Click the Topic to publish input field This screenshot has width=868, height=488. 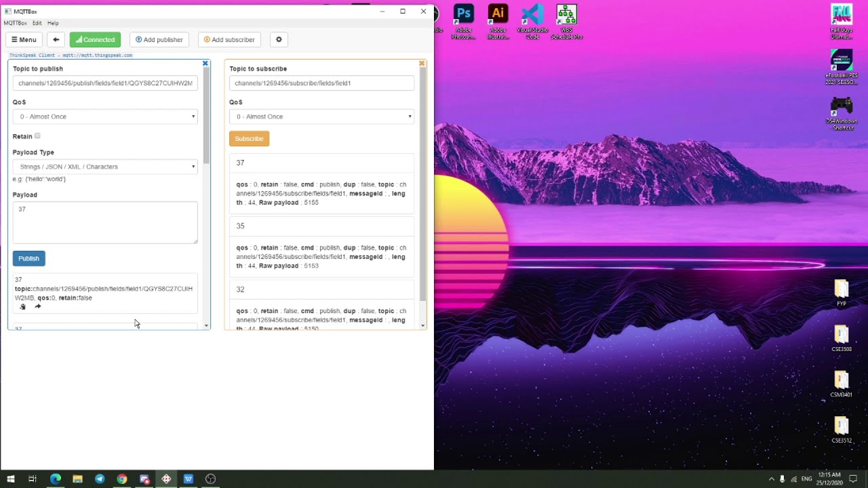pos(105,83)
